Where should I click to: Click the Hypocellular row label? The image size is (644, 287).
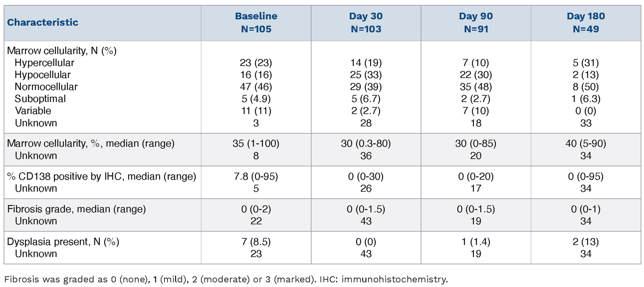coord(43,75)
